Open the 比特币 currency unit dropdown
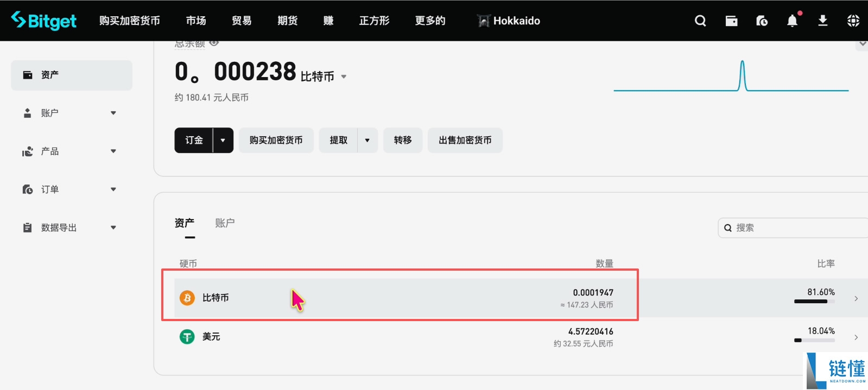The height and width of the screenshot is (390, 868). click(344, 77)
